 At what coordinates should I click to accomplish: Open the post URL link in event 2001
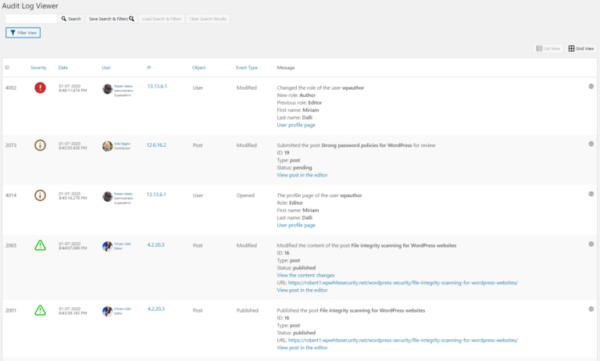click(x=403, y=340)
